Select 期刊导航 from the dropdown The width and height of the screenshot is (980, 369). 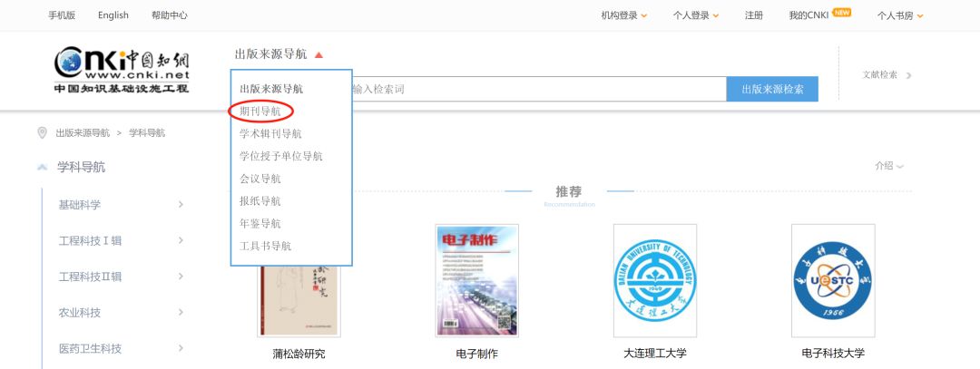[260, 112]
